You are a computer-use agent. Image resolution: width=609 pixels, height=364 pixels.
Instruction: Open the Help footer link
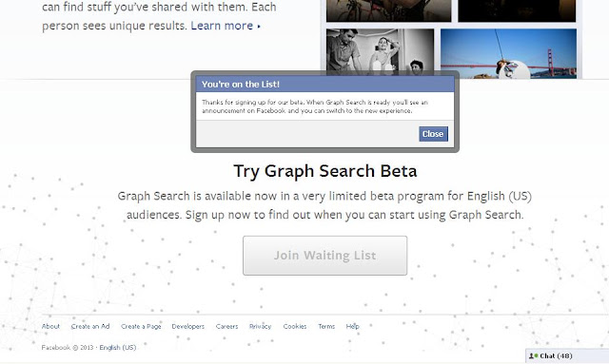coord(353,326)
